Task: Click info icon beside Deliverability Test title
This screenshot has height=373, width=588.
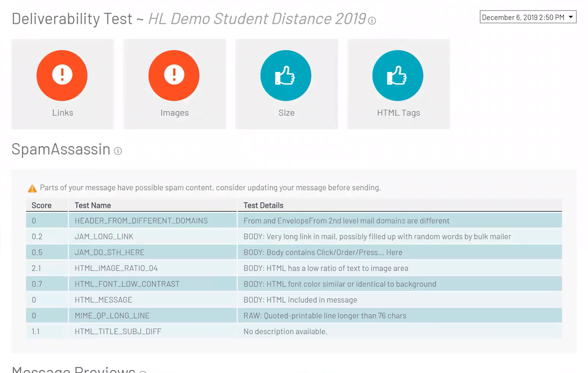Action: pos(372,21)
